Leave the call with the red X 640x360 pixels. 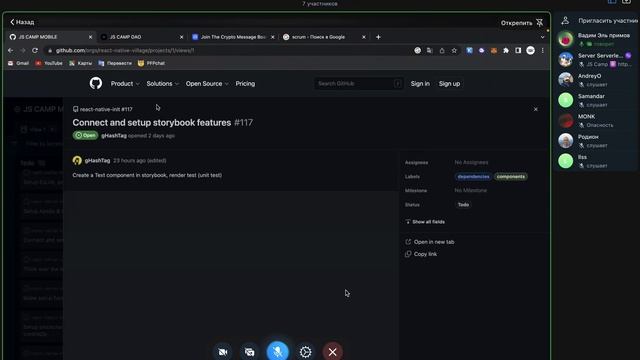333,351
